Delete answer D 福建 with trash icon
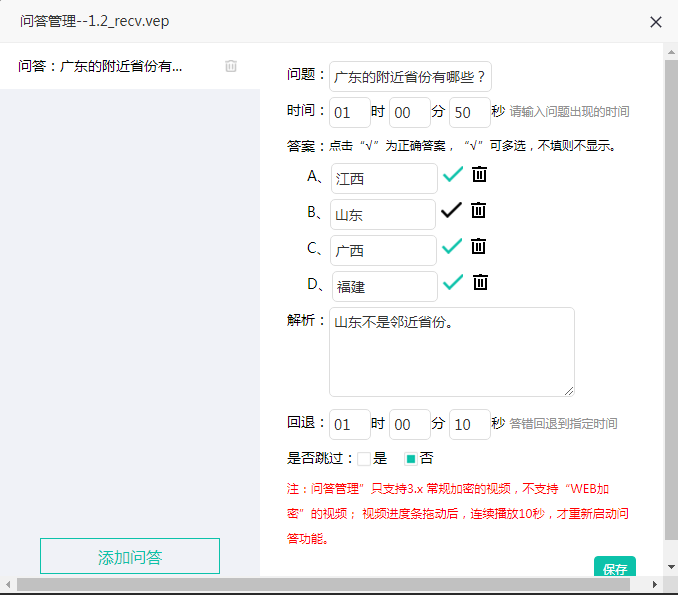 (x=480, y=282)
